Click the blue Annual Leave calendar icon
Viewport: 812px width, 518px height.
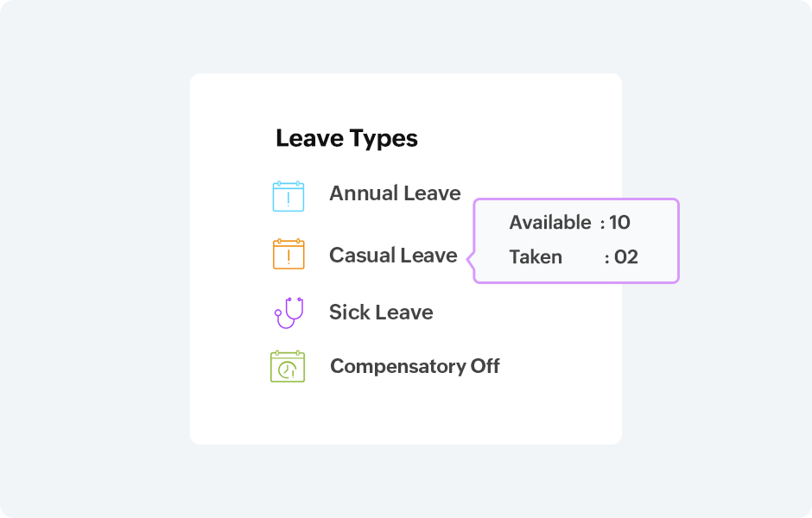(x=288, y=196)
